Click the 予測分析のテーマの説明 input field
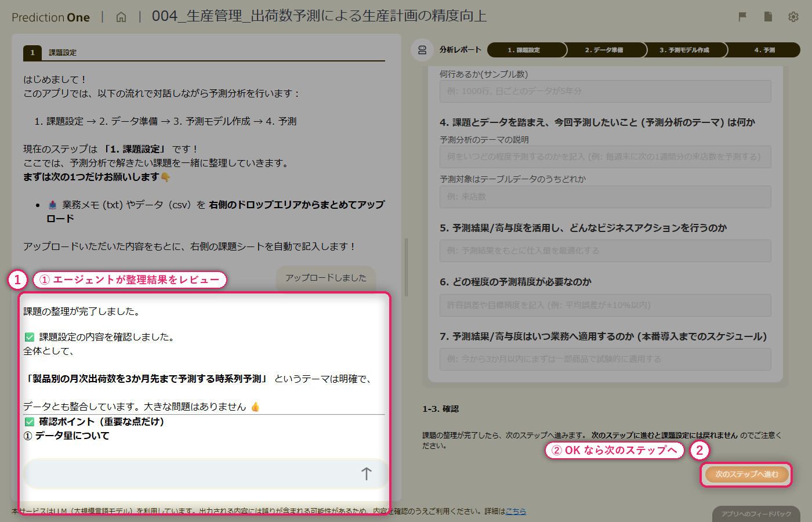The height and width of the screenshot is (522, 812). coord(606,157)
